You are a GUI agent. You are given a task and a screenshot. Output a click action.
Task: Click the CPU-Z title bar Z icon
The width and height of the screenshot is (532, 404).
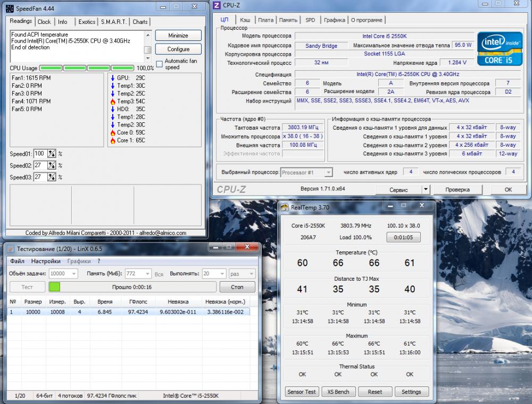coord(217,5)
